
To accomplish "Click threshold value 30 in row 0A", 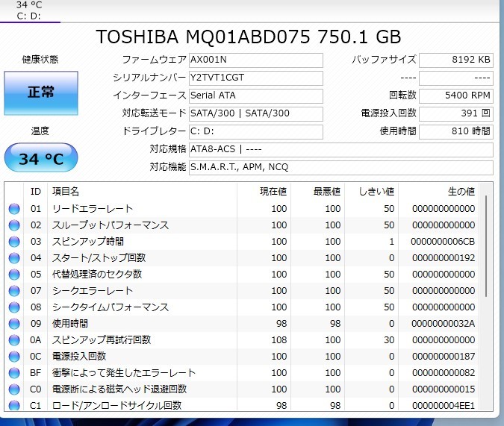I will [389, 340].
